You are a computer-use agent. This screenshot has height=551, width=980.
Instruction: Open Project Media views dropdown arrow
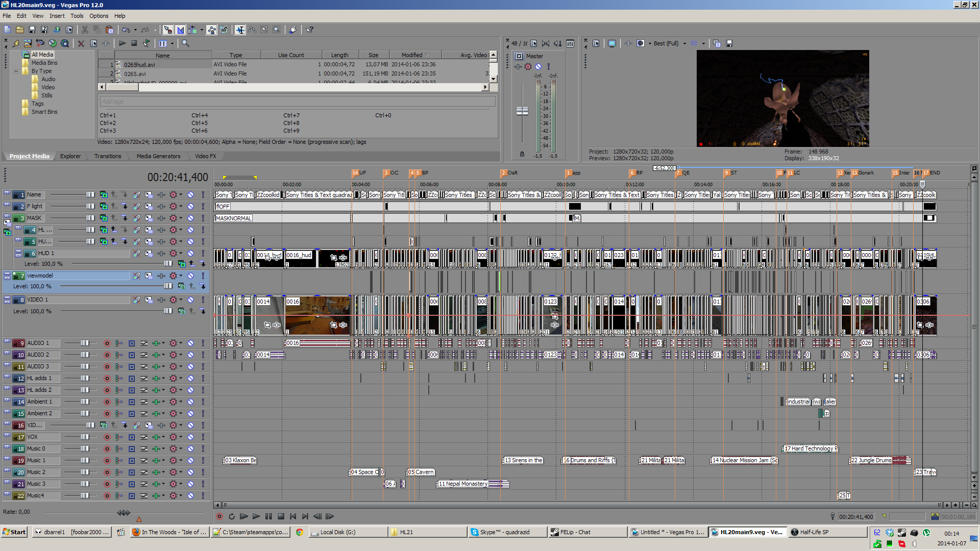point(172,44)
